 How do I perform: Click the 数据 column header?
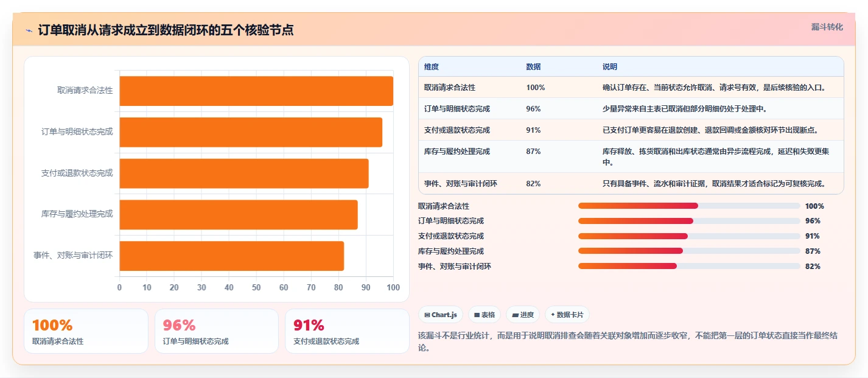click(x=534, y=66)
